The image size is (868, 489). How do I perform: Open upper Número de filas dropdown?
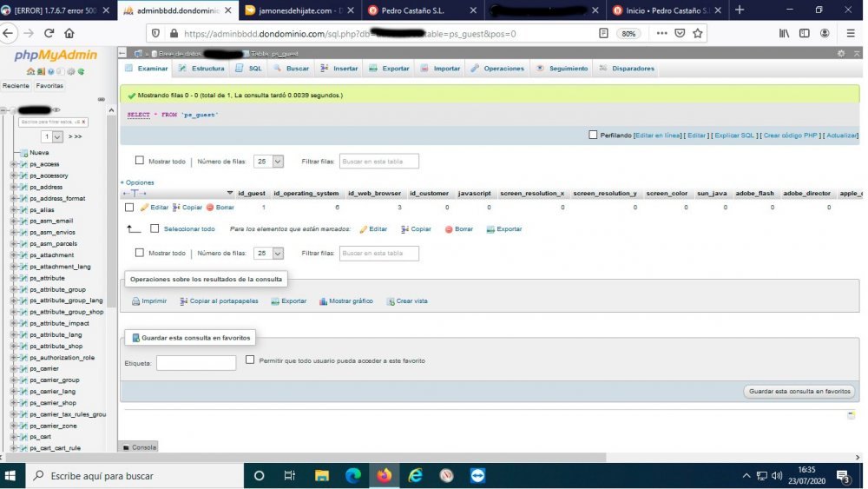(x=268, y=162)
